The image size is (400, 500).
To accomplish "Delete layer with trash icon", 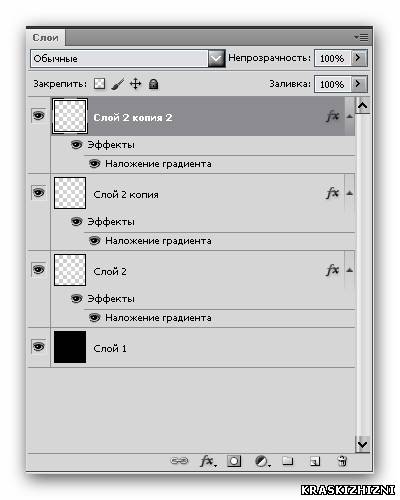I will (x=342, y=461).
